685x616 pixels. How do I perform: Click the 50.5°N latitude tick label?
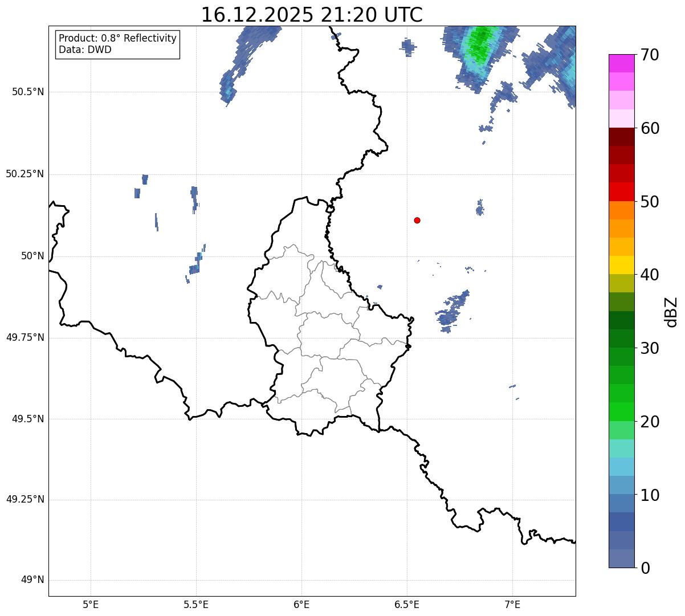click(x=27, y=92)
